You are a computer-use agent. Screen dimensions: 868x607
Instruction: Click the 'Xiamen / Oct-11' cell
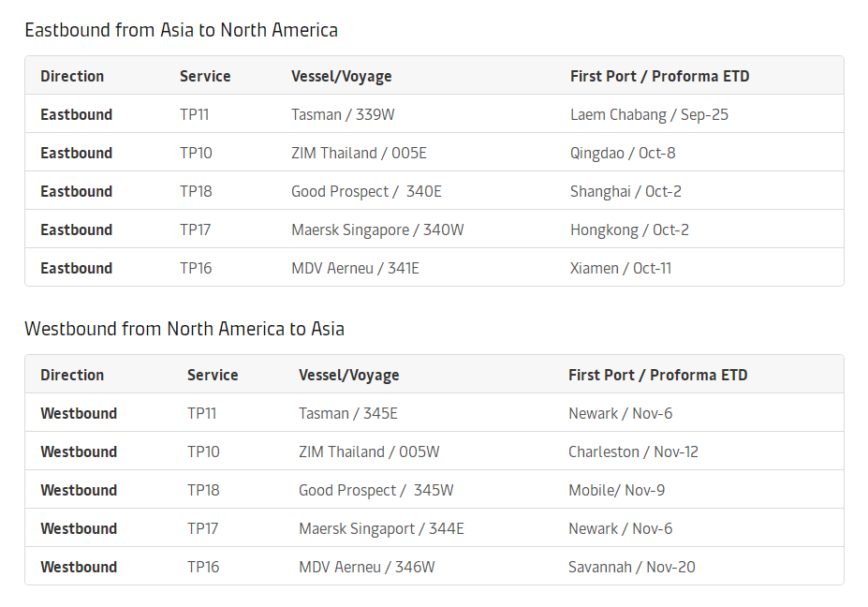[621, 268]
